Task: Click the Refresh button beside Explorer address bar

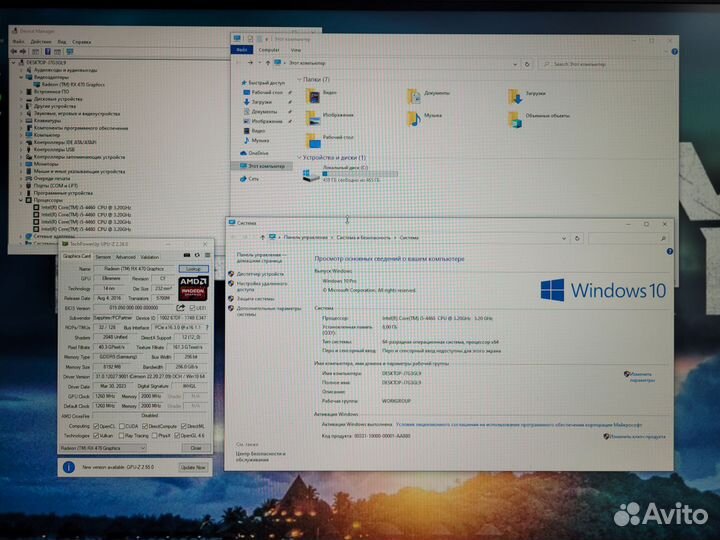Action: coord(527,64)
